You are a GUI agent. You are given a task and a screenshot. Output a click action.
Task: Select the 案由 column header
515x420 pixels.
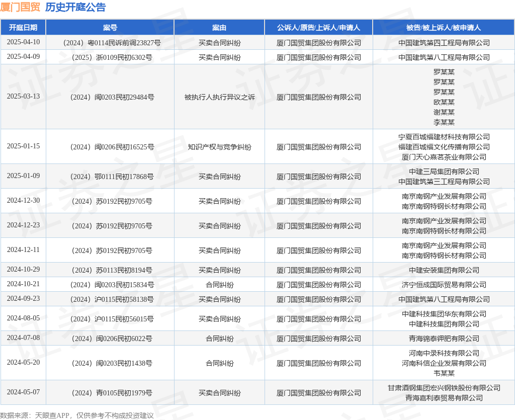click(219, 28)
